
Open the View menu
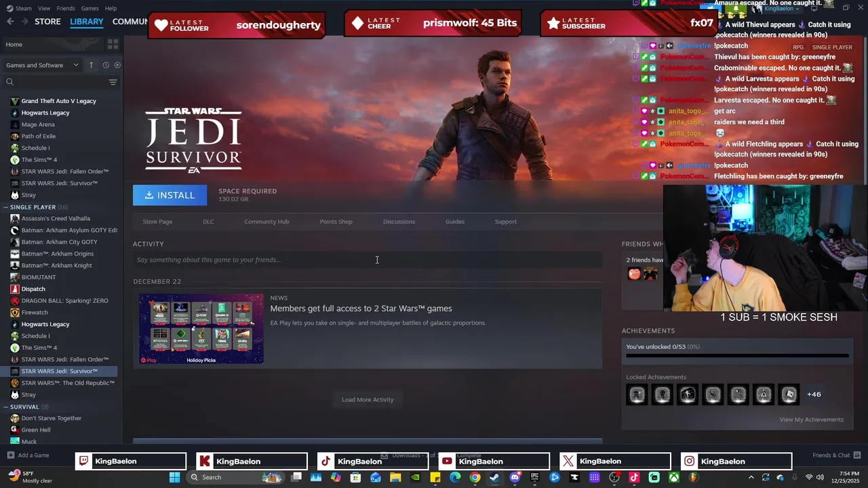(x=44, y=8)
